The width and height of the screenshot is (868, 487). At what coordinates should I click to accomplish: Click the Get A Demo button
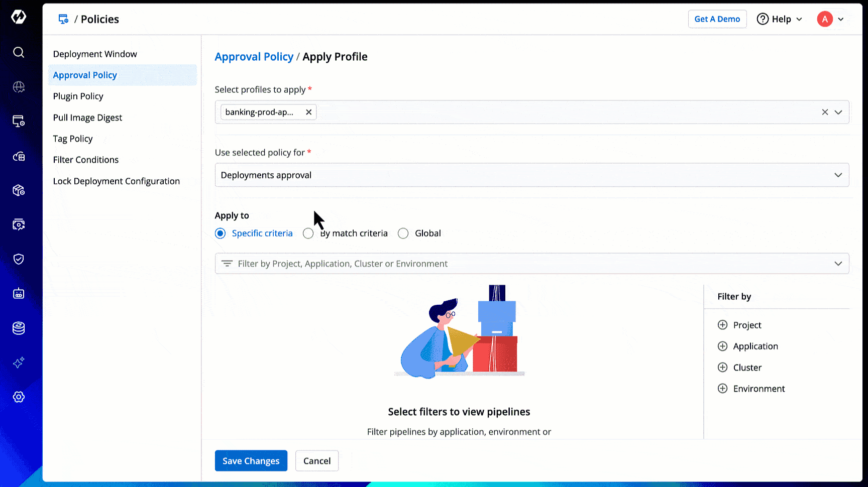coord(717,19)
